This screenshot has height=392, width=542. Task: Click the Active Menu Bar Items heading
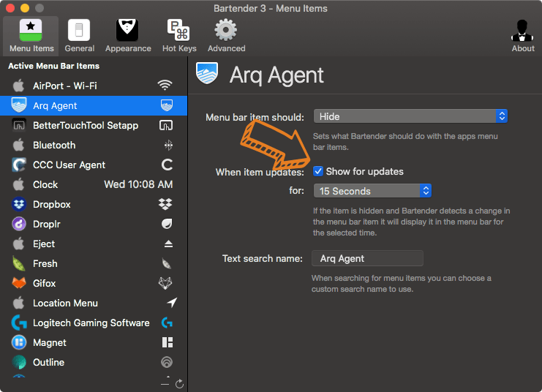[53, 66]
